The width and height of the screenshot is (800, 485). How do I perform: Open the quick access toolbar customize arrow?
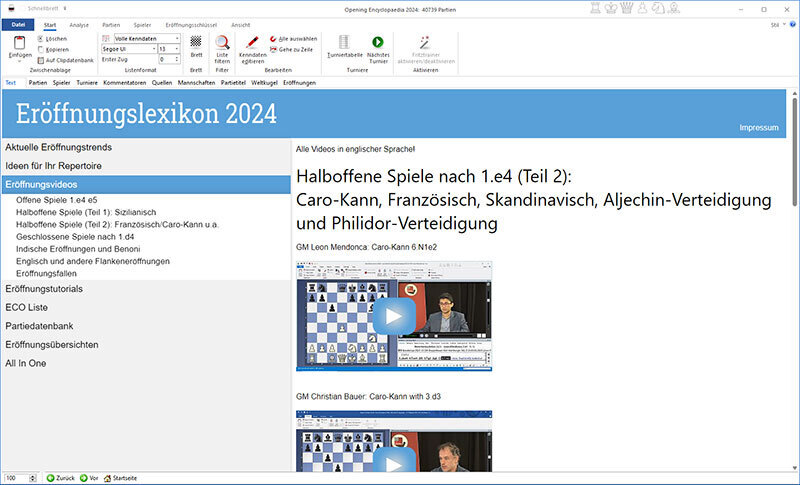tap(65, 9)
